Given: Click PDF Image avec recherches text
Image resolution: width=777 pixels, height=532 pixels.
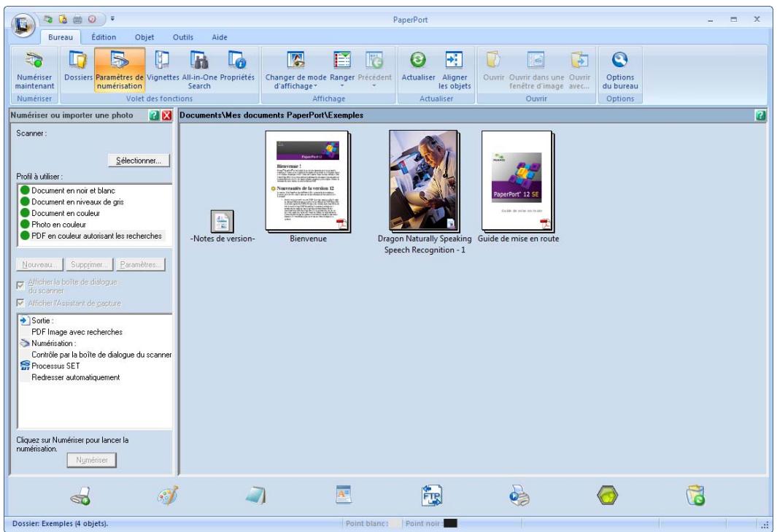Looking at the screenshot, I should point(77,332).
